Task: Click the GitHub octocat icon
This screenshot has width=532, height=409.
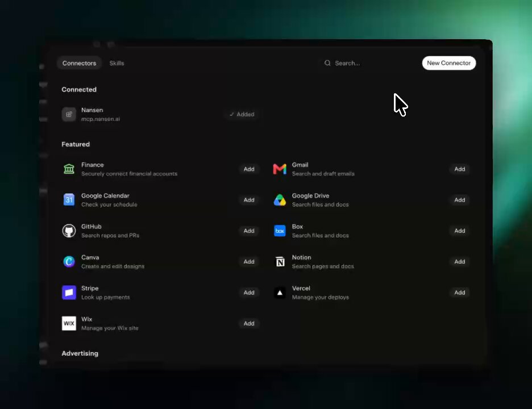Action: tap(69, 231)
